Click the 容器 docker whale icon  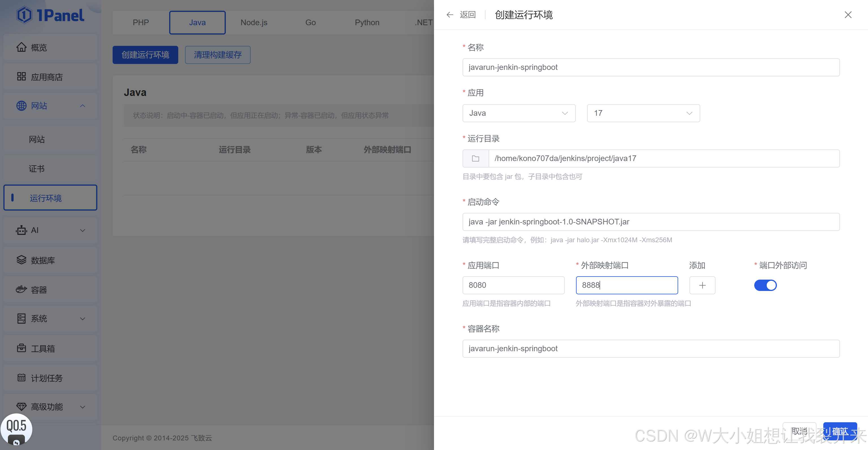pos(21,289)
